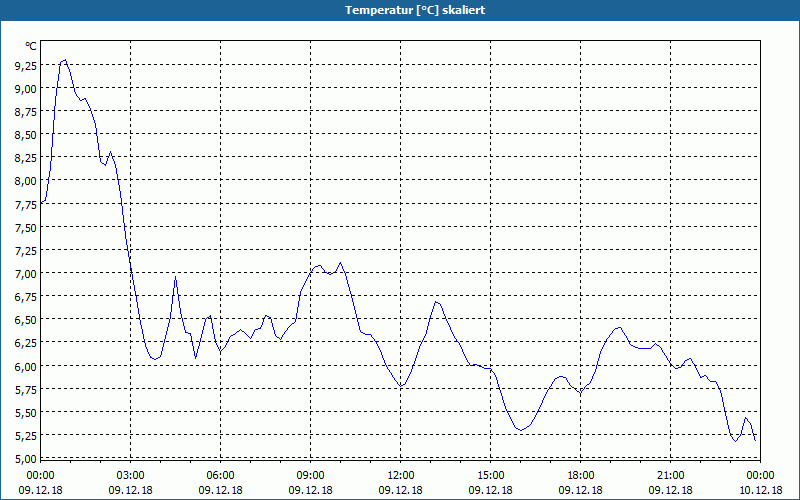Click the 15:00 time label on the x-axis
Image resolution: width=800 pixels, height=500 pixels.
[491, 476]
